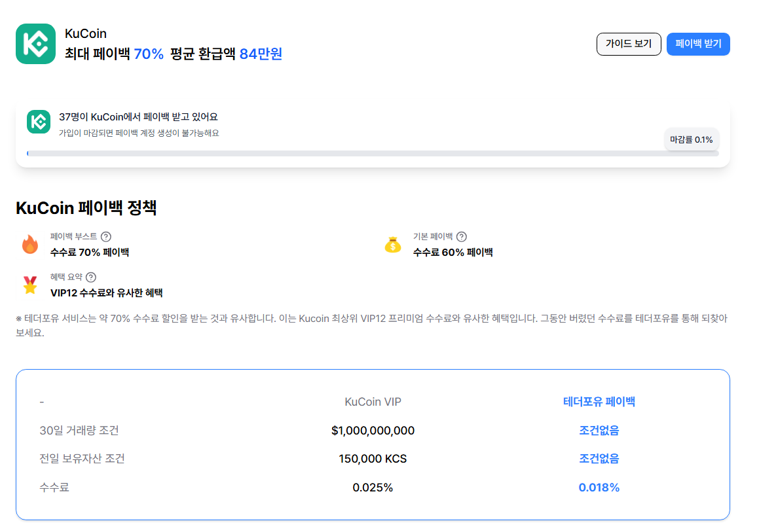Click VIP12 수수료와 유사한 혜택 text
This screenshot has height=532, width=759.
click(x=107, y=293)
